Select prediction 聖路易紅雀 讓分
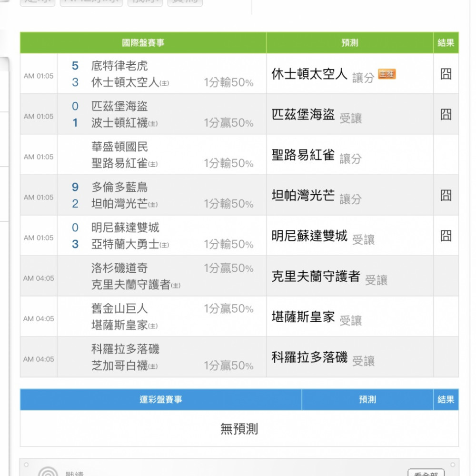The width and height of the screenshot is (476, 476). pyautogui.click(x=317, y=156)
